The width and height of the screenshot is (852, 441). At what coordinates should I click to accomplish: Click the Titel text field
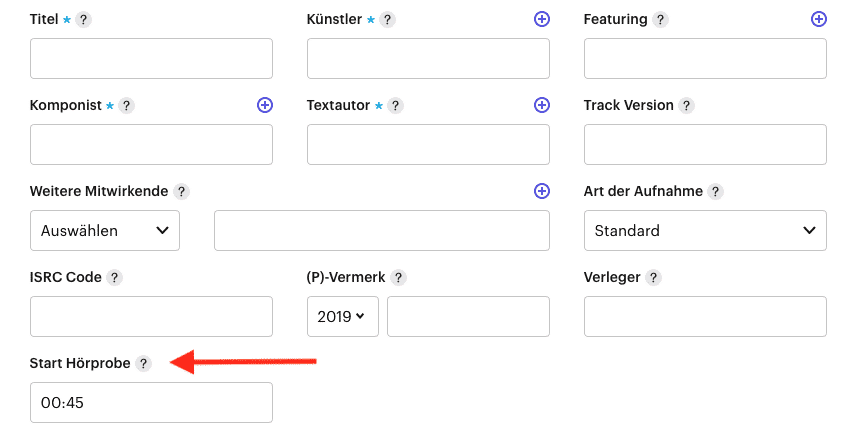pyautogui.click(x=151, y=59)
